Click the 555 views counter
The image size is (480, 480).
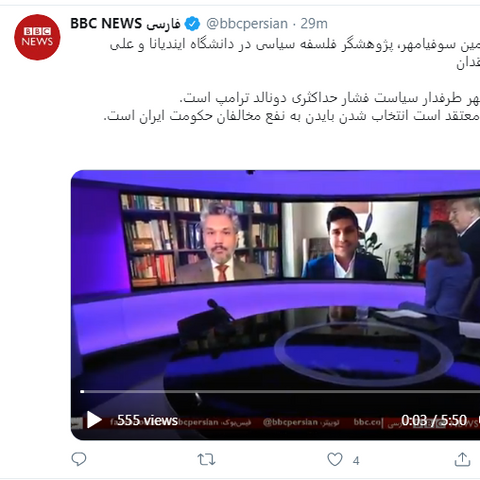click(147, 420)
